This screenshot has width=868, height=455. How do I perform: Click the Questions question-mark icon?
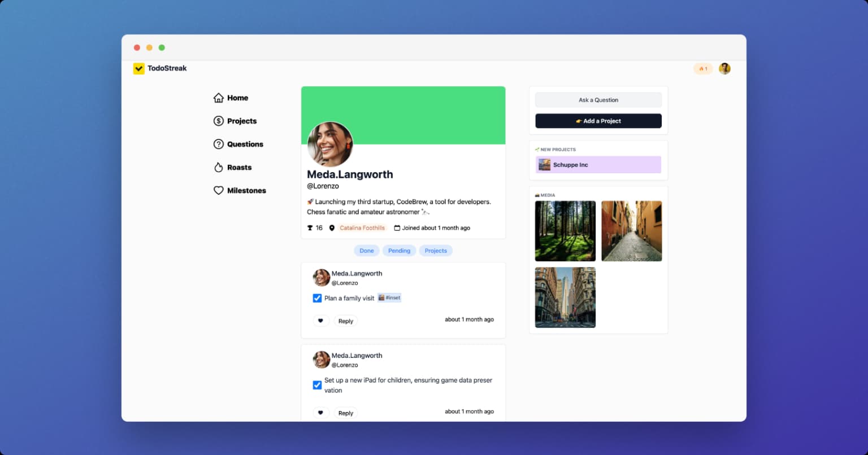(219, 145)
